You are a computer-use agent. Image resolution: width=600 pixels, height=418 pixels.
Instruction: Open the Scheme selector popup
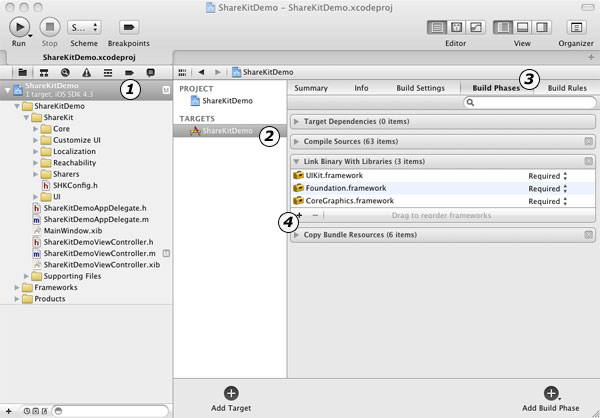click(x=84, y=28)
